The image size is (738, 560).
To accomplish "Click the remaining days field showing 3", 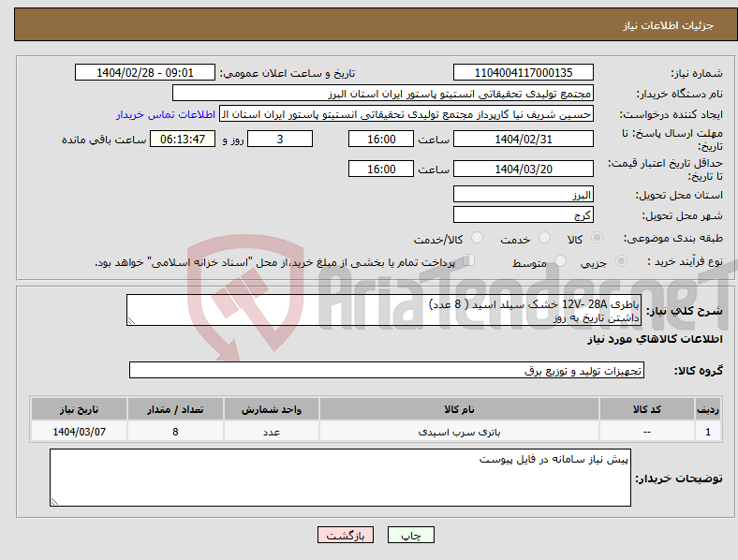I will (280, 139).
